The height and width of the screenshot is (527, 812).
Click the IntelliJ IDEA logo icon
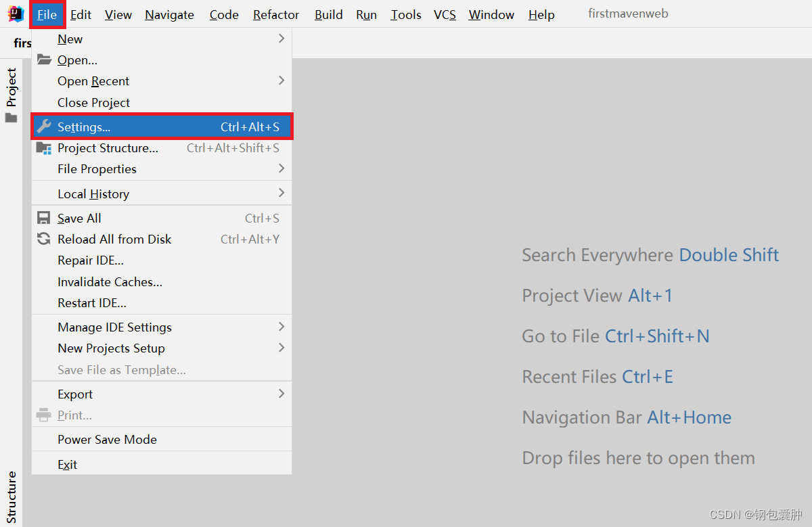16,14
